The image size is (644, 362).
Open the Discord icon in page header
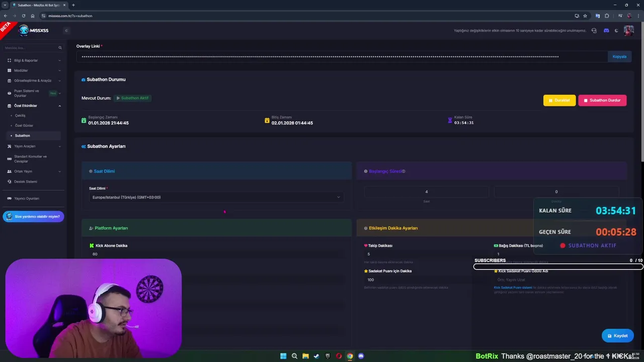pos(606,31)
